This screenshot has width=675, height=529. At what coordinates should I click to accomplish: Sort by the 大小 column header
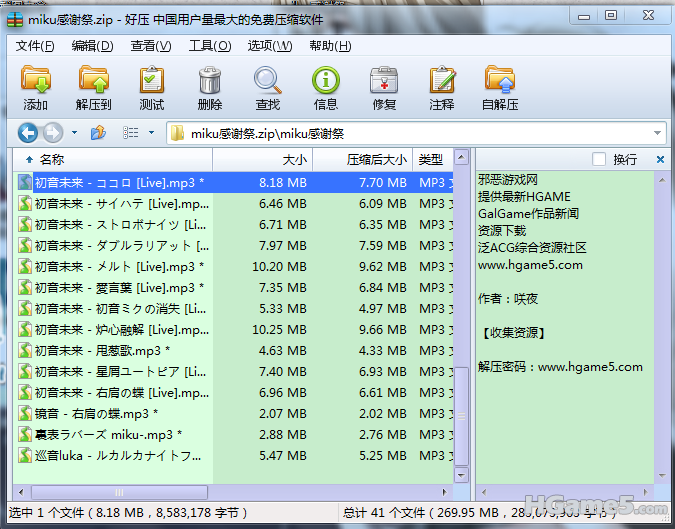coord(263,160)
